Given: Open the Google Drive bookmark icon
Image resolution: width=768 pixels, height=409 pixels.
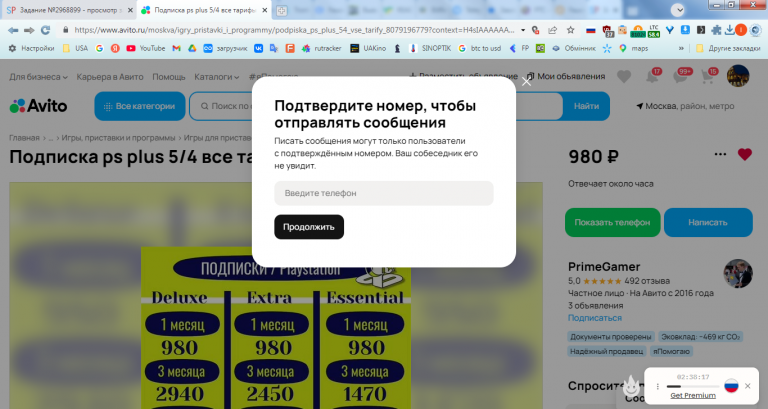Looking at the screenshot, I should pyautogui.click(x=192, y=48).
